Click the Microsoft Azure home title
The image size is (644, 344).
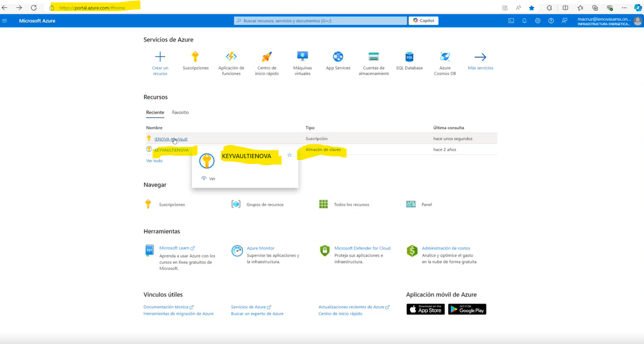37,21
